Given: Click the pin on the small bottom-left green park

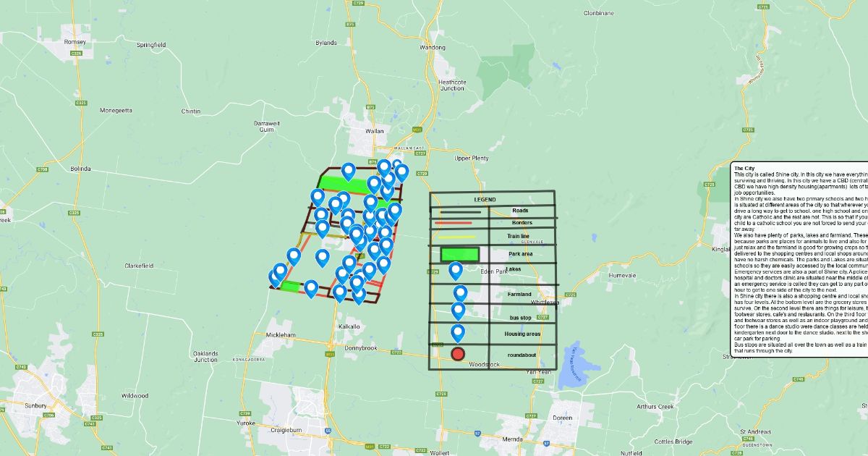Looking at the screenshot, I should click(x=311, y=288).
